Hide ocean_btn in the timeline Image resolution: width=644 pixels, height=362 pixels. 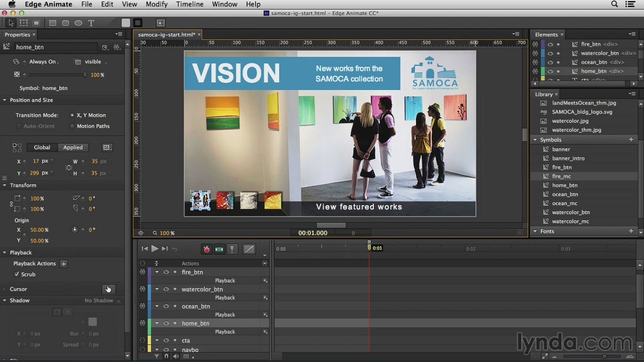pos(166,306)
